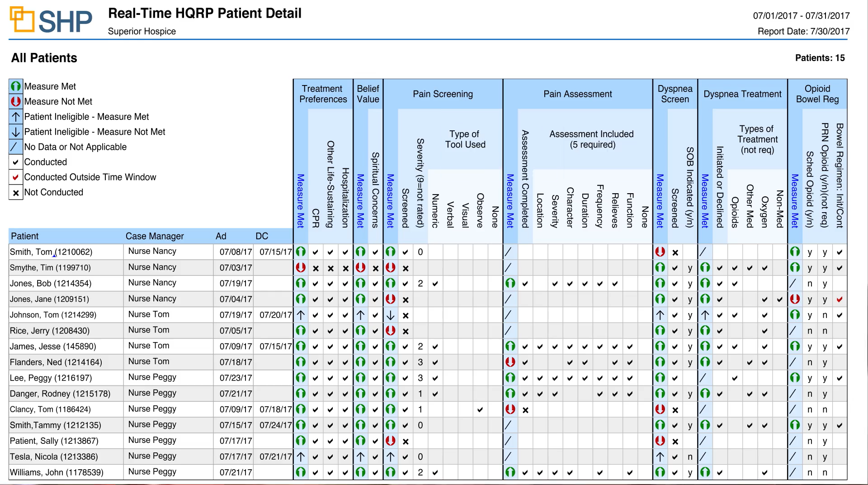Viewport: 868px width, 485px height.
Task: Click the red Measure Not Met legend icon
Action: click(x=16, y=101)
